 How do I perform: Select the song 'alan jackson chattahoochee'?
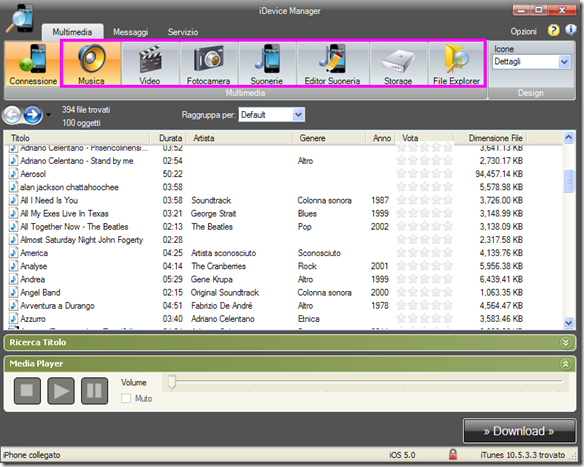pyautogui.click(x=69, y=187)
